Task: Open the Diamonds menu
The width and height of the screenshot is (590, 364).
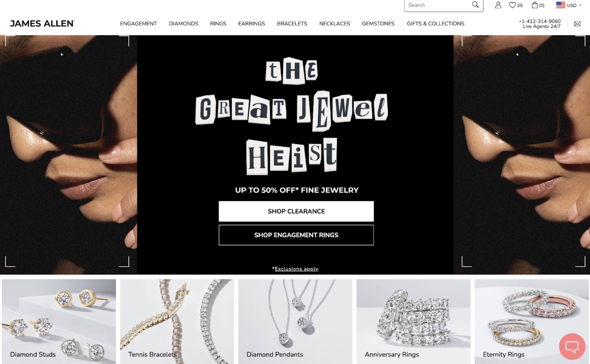Action: coord(184,24)
